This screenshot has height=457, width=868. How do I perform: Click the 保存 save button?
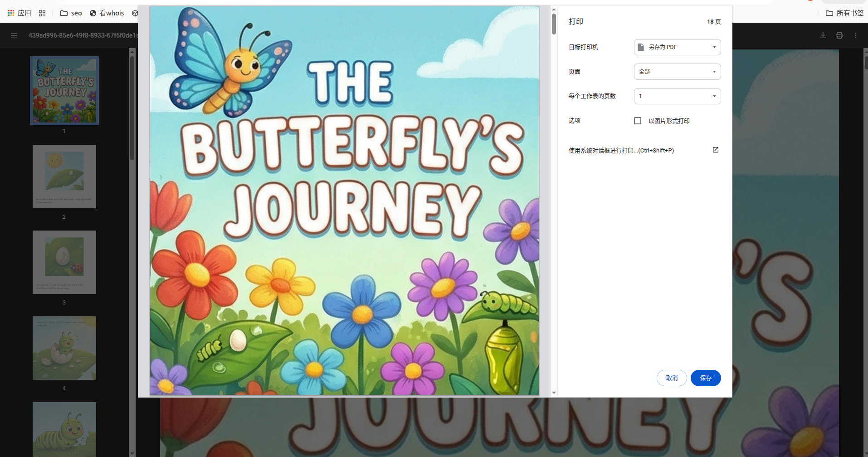click(706, 378)
